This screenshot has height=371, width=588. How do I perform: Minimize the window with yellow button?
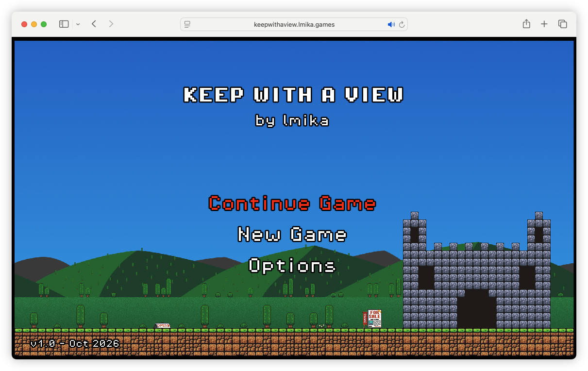click(x=34, y=24)
